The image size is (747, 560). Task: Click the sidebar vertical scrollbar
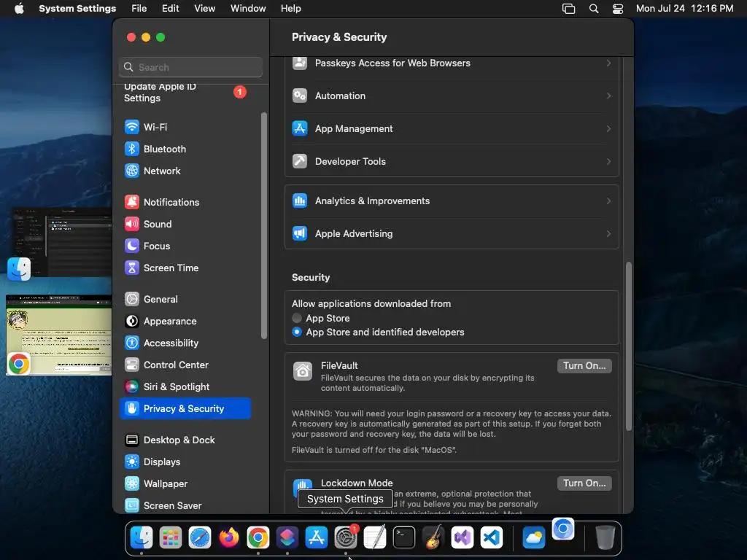[x=264, y=226]
